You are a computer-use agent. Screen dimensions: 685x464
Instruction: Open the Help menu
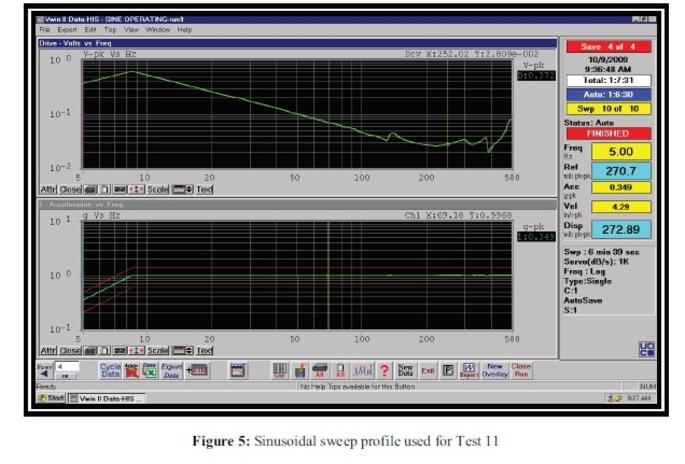(184, 30)
